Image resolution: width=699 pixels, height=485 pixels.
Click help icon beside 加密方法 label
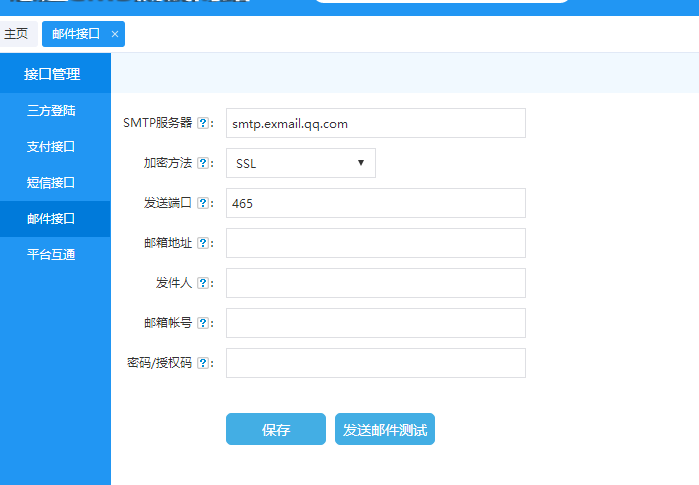click(x=203, y=163)
